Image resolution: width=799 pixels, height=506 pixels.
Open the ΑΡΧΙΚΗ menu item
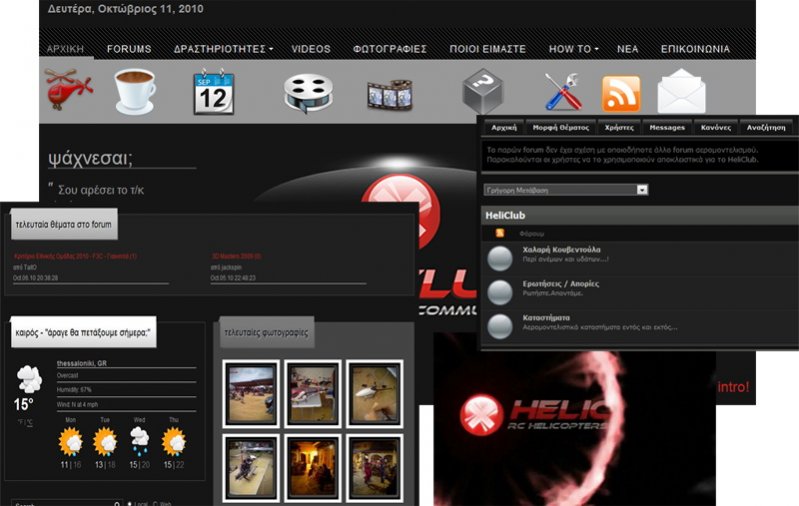point(65,49)
